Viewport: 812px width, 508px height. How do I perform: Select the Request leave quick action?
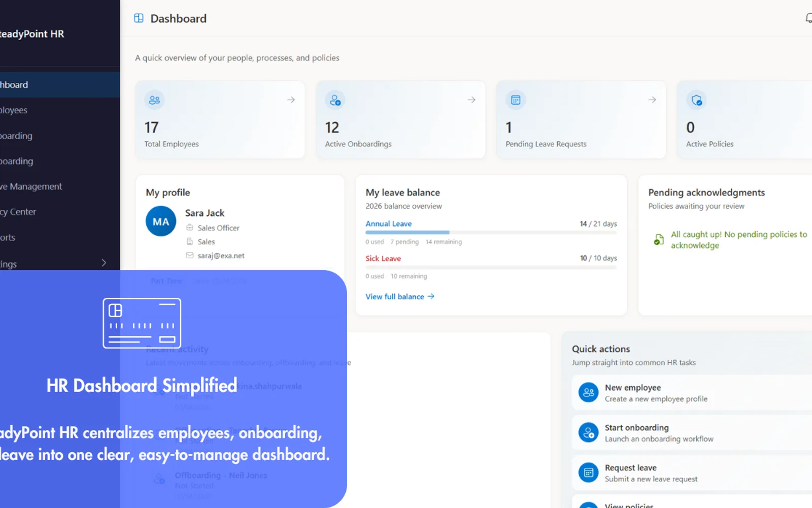click(692, 472)
